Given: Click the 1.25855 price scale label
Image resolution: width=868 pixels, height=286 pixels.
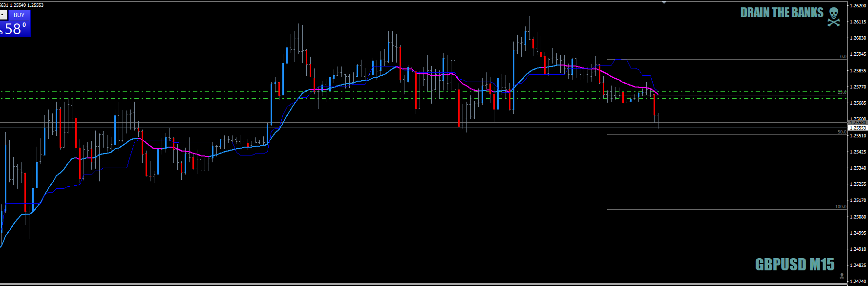Looking at the screenshot, I should pos(858,71).
